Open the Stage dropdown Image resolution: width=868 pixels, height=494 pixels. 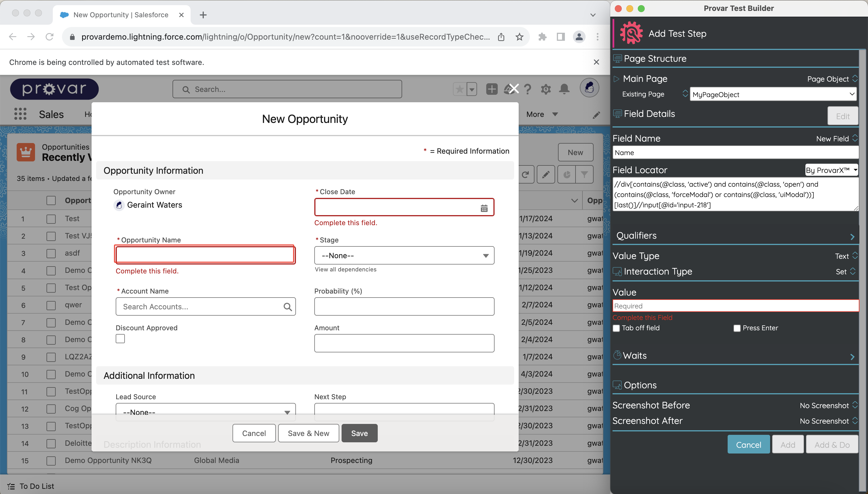point(403,255)
